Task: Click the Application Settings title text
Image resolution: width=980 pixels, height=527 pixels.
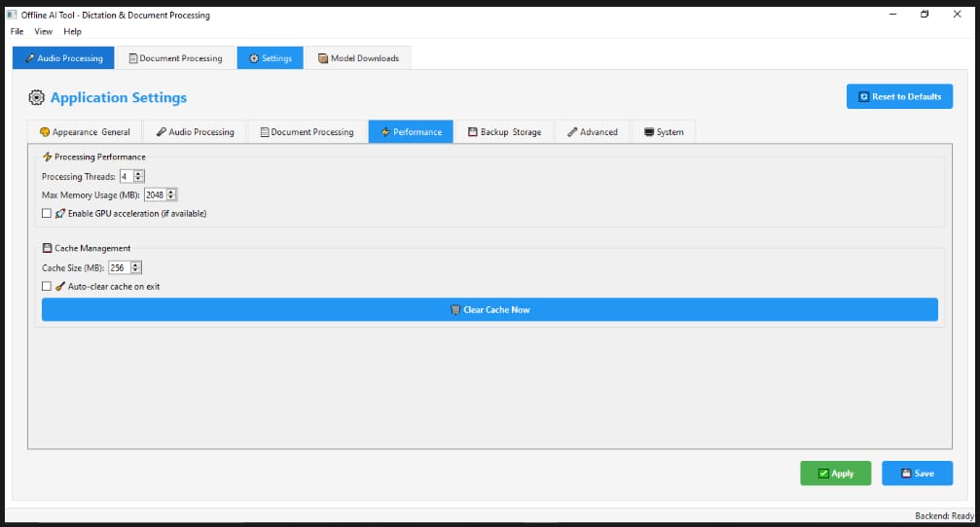Action: 119,97
